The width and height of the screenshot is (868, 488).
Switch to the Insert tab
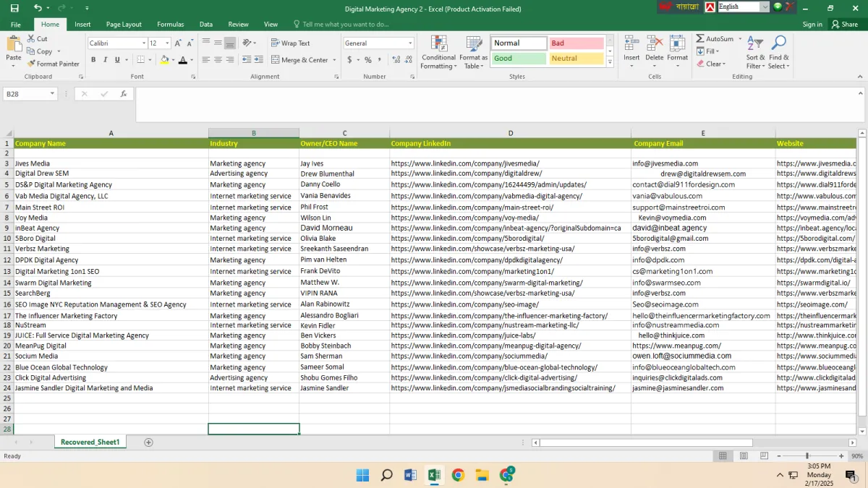[x=82, y=24]
